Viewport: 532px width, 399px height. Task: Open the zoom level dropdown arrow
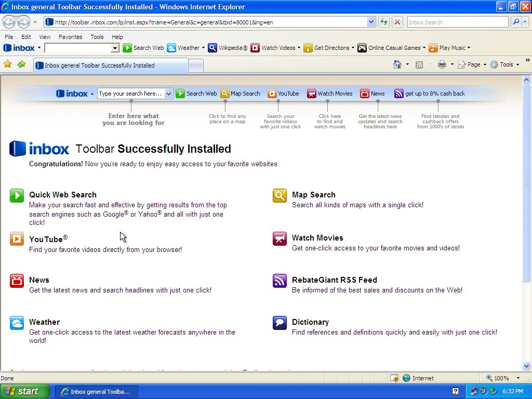(x=518, y=378)
